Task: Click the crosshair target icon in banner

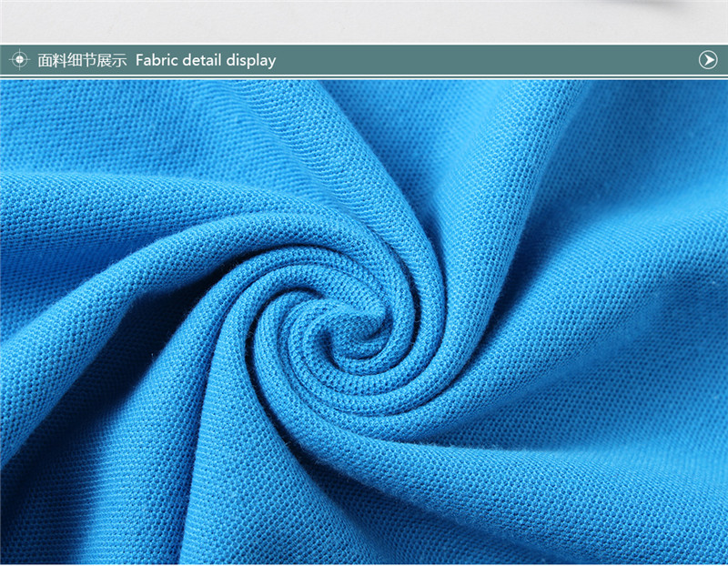Action: click(19, 59)
